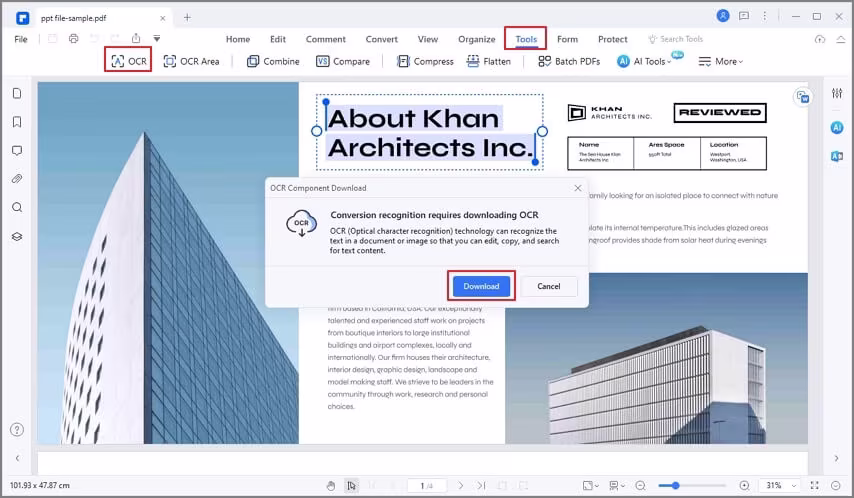Image resolution: width=854 pixels, height=498 pixels.
Task: Open the bookmarks panel icon
Action: point(17,122)
